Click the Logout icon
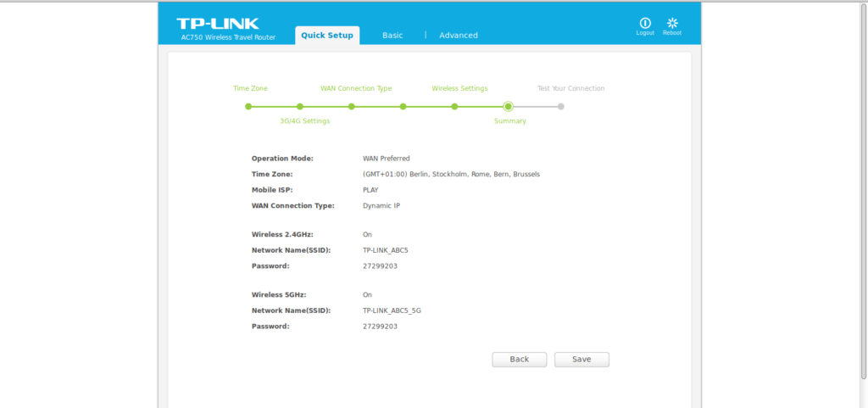This screenshot has height=408, width=868. (645, 23)
